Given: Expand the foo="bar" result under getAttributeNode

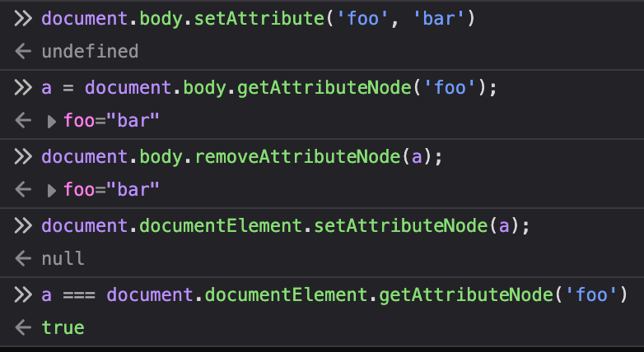Looking at the screenshot, I should click(52, 122).
